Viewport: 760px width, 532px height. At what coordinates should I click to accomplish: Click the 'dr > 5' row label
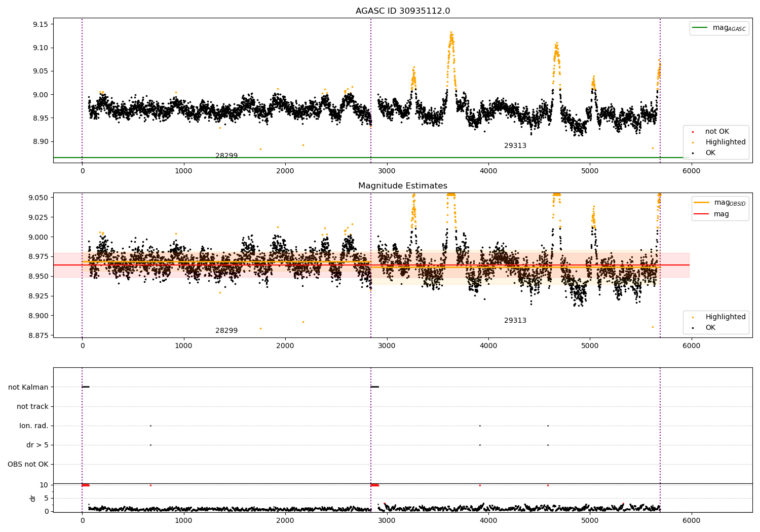[37, 445]
